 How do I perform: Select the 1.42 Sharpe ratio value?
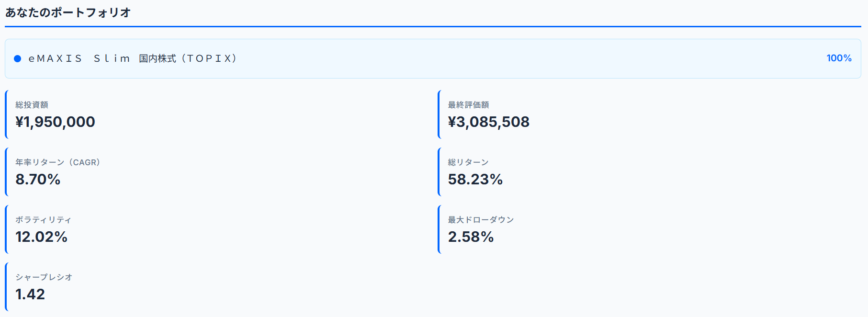coord(30,294)
